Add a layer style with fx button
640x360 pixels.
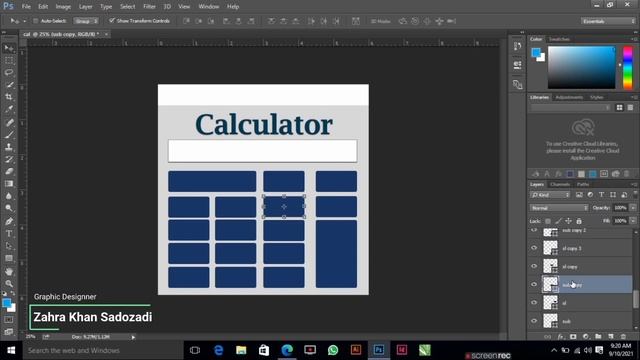561,337
